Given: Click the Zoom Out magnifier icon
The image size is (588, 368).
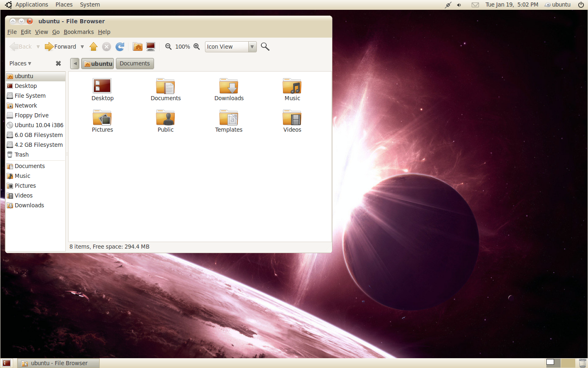Looking at the screenshot, I should coord(168,47).
